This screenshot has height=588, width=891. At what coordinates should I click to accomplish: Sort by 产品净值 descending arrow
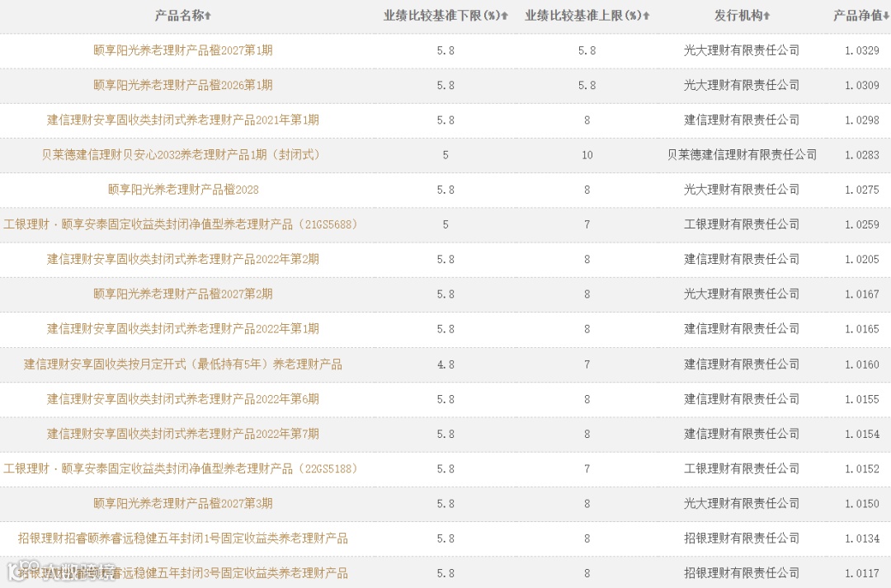886,16
